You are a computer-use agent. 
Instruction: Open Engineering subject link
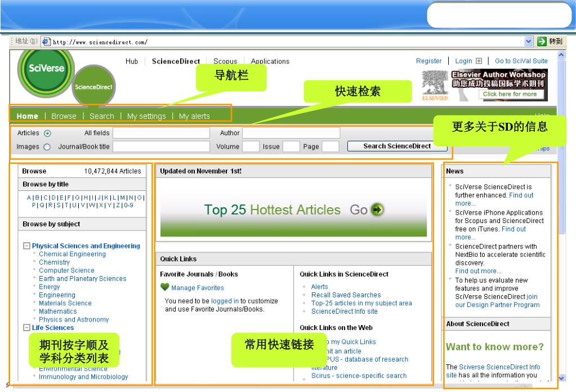click(57, 295)
